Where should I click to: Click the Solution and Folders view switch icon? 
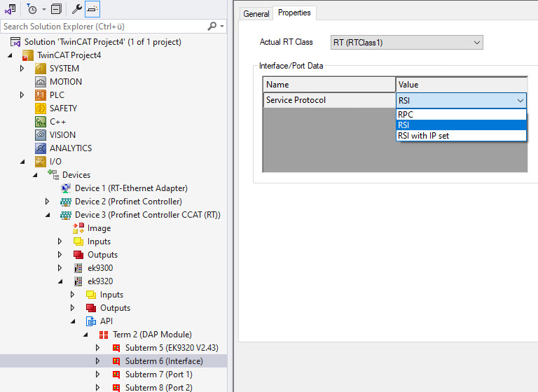tap(10, 9)
